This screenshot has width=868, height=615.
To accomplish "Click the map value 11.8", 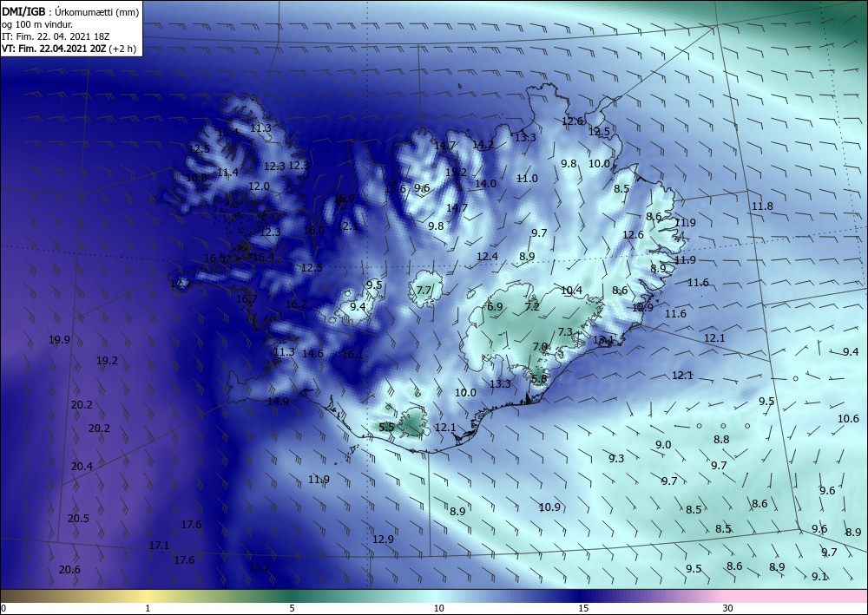I will 762,206.
